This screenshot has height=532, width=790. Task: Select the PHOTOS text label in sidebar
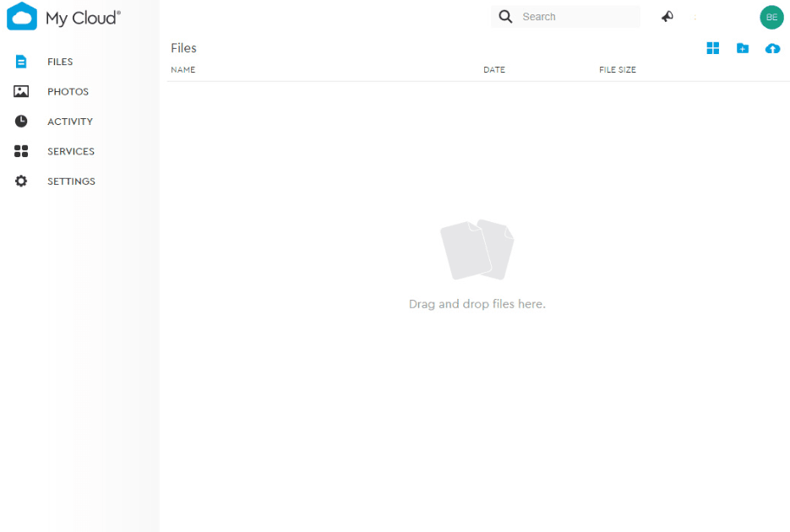pos(68,92)
